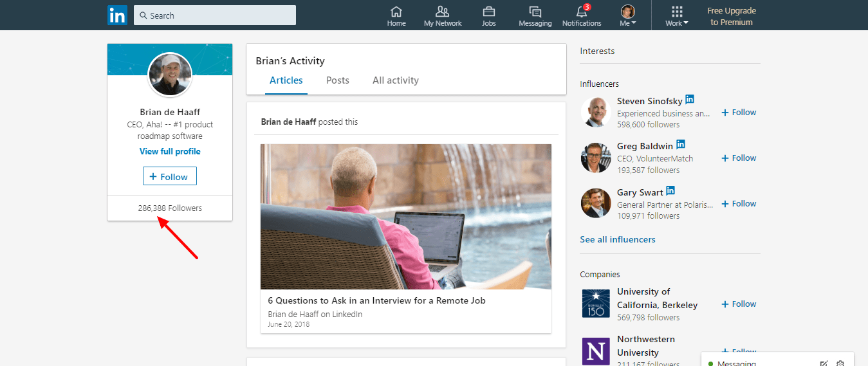868x366 pixels.
Task: Follow Gary Swart
Action: pos(739,203)
